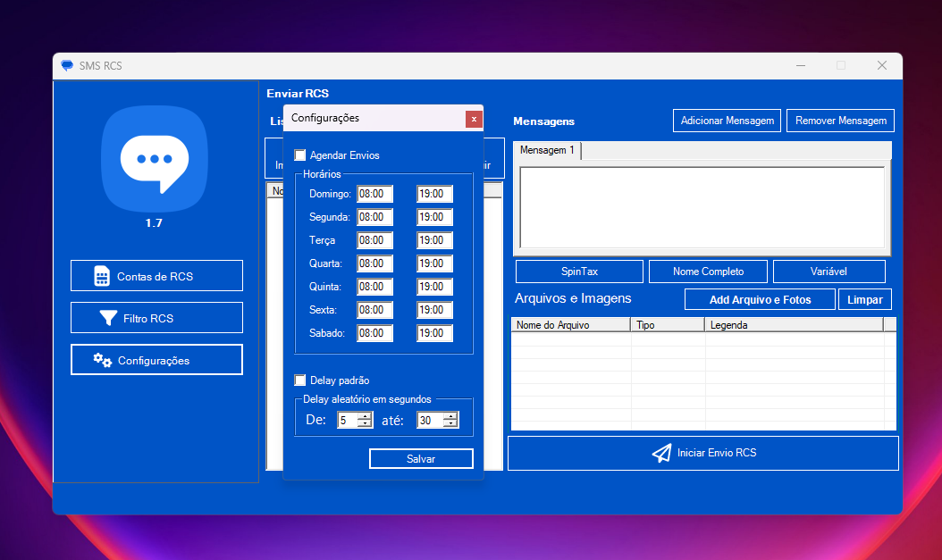Click the Legenda column header
Image resolution: width=942 pixels, height=560 pixels.
(793, 325)
